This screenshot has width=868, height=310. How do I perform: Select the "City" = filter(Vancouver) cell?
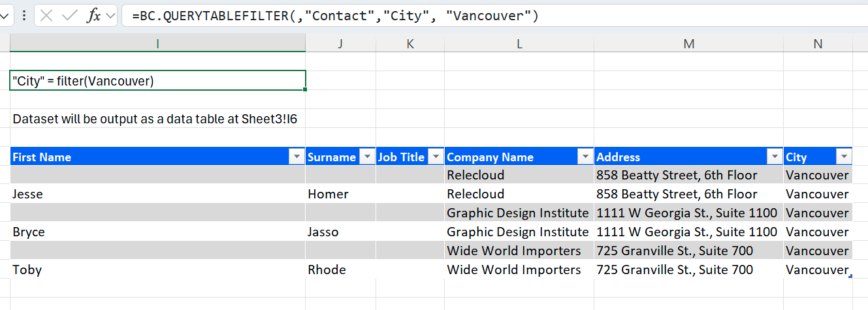tap(157, 80)
